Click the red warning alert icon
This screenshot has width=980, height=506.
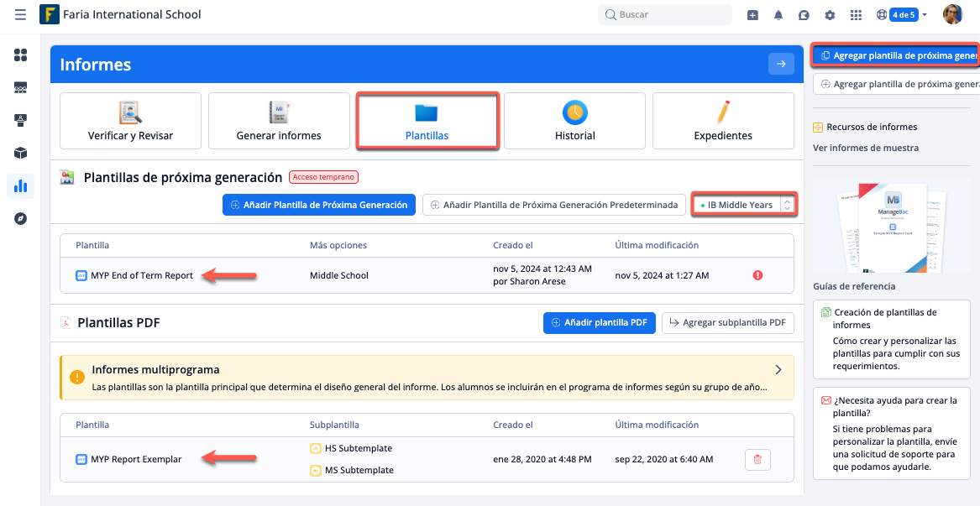757,275
